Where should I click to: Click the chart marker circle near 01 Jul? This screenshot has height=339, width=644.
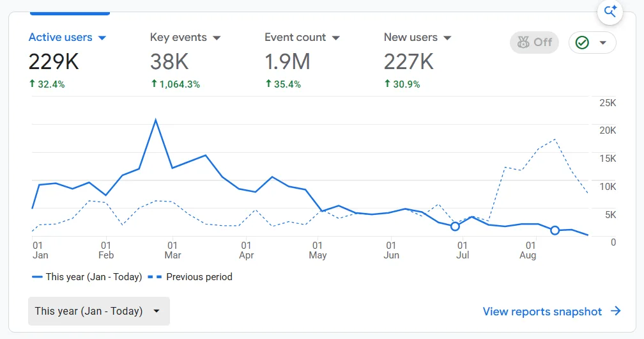(x=455, y=226)
